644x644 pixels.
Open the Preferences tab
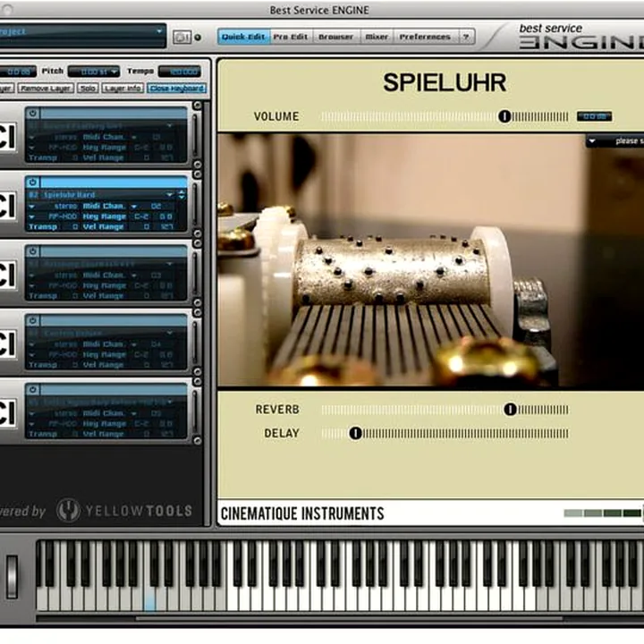point(425,37)
